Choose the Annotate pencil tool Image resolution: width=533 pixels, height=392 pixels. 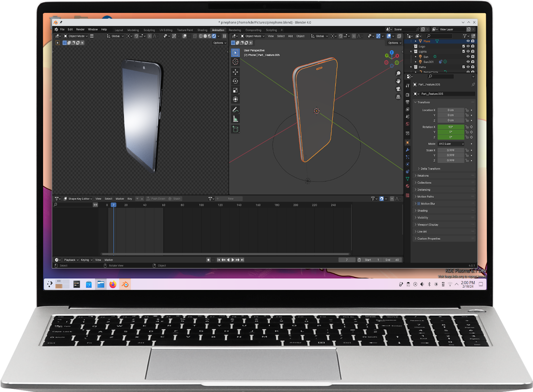click(235, 110)
